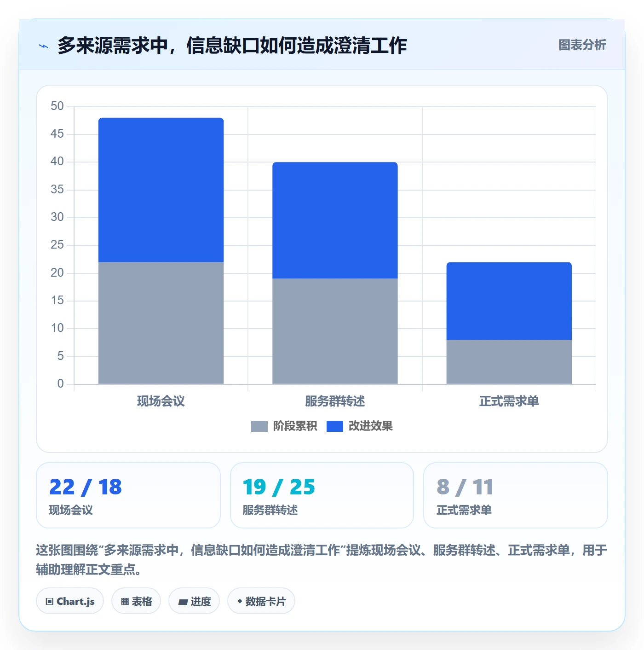Click the description paragraph starting 这张图围绕

pyautogui.click(x=322, y=560)
